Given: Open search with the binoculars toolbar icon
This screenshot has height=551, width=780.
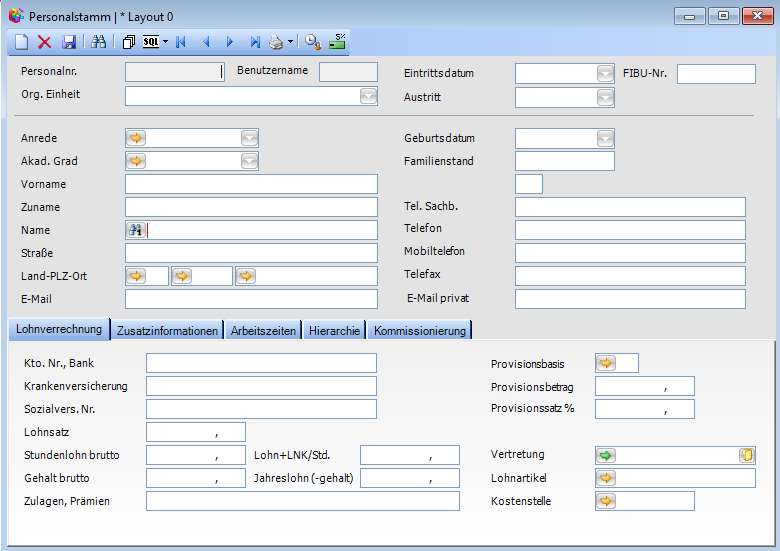Looking at the screenshot, I should pos(98,42).
